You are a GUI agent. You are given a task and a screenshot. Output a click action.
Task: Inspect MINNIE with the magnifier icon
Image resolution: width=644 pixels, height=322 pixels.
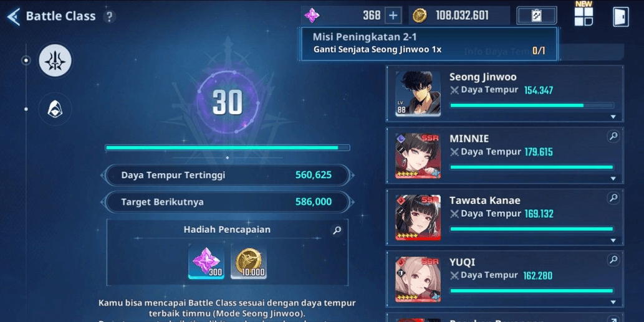(x=613, y=136)
